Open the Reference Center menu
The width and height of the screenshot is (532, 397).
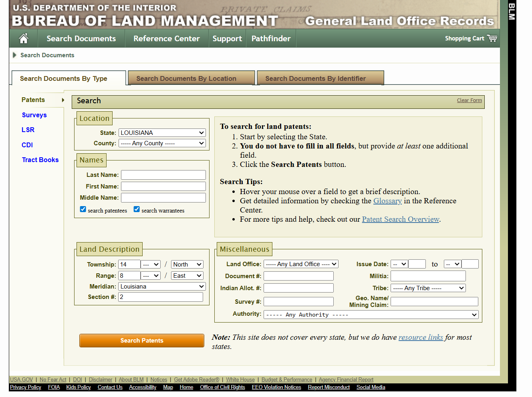[167, 38]
